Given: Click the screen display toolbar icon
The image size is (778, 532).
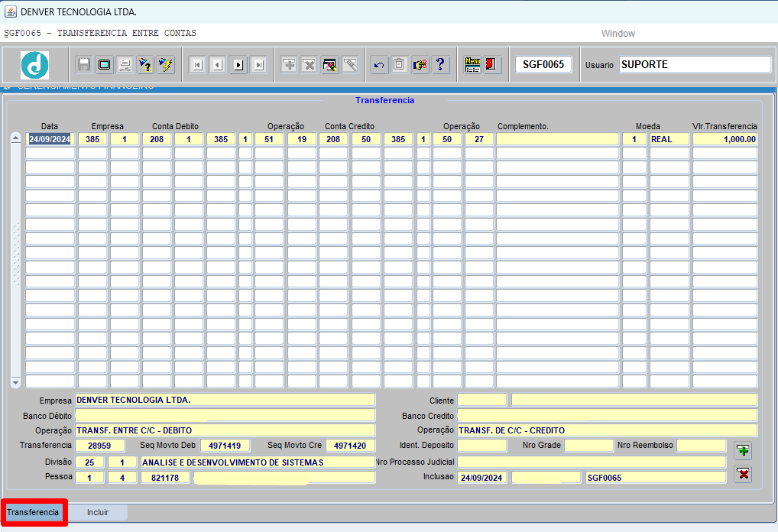Looking at the screenshot, I should [104, 64].
